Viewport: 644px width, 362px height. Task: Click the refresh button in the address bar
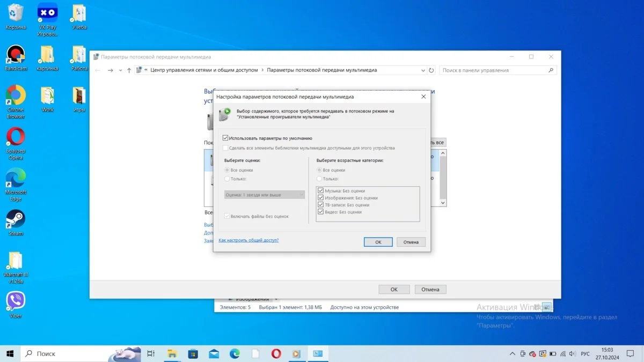coord(431,70)
